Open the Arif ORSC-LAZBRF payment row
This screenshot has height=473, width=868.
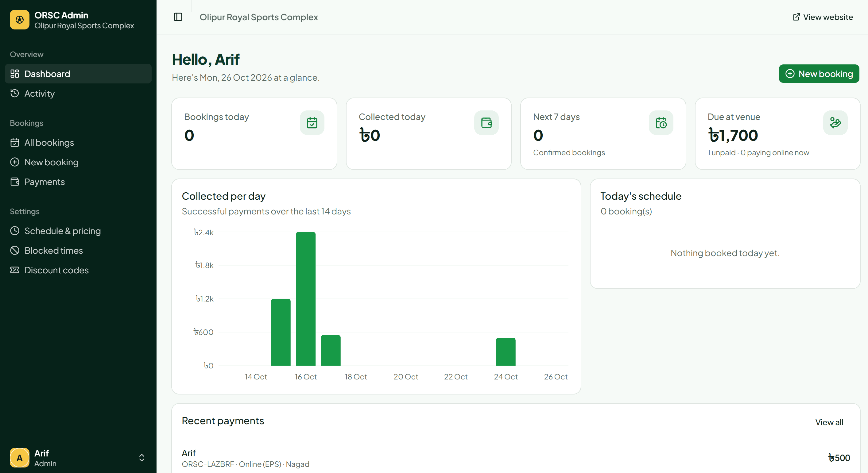click(516, 458)
